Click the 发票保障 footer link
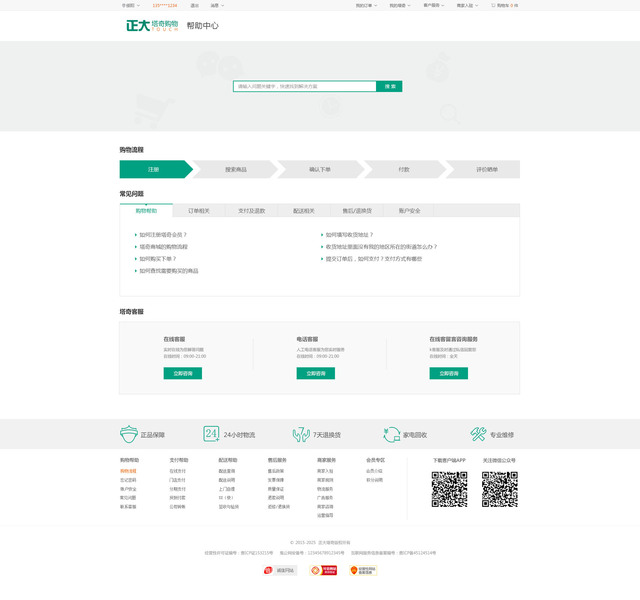This screenshot has width=640, height=600. 276,480
